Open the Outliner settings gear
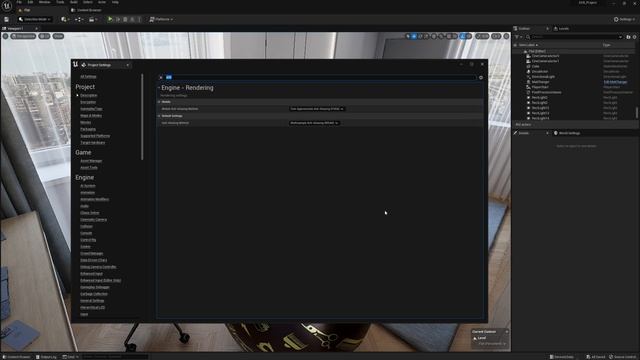Image resolution: width=640 pixels, height=360 pixels. pos(635,37)
